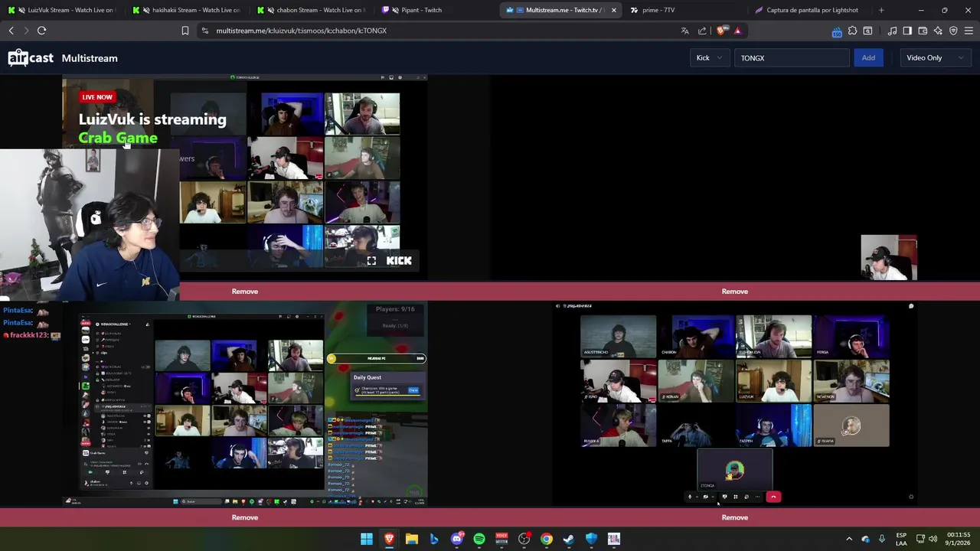Open a new browser tab
Viewport: 980px width, 551px height.
pyautogui.click(x=881, y=10)
